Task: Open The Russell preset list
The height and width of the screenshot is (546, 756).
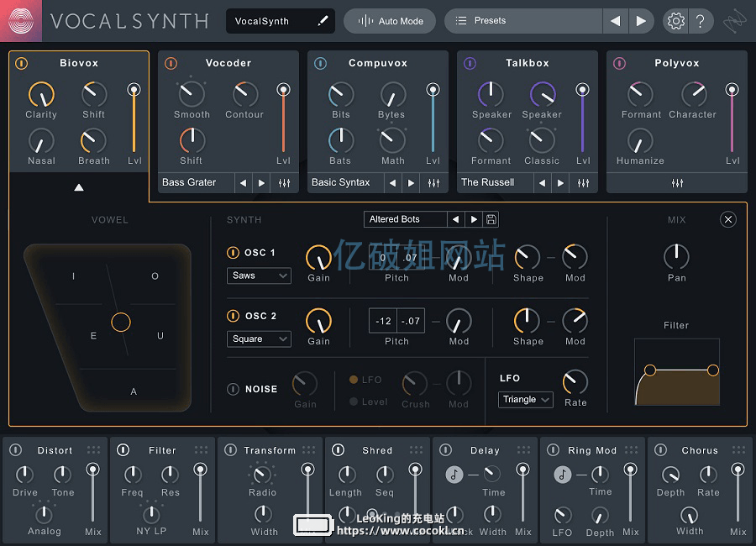Action: click(495, 183)
